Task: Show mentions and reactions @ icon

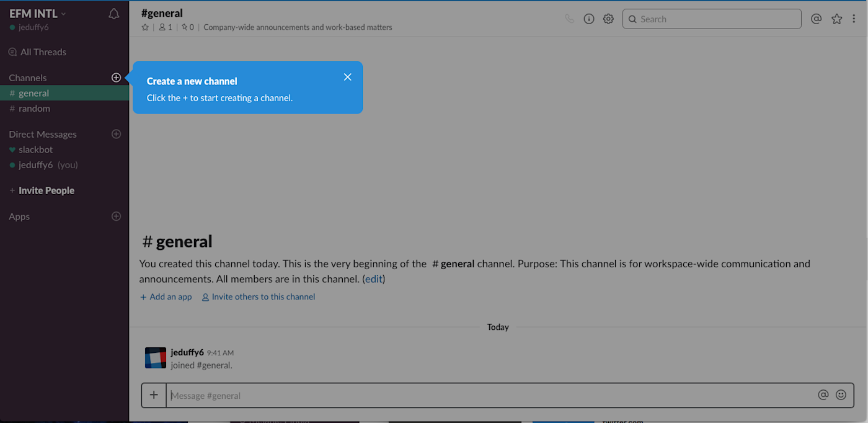Action: tap(817, 19)
